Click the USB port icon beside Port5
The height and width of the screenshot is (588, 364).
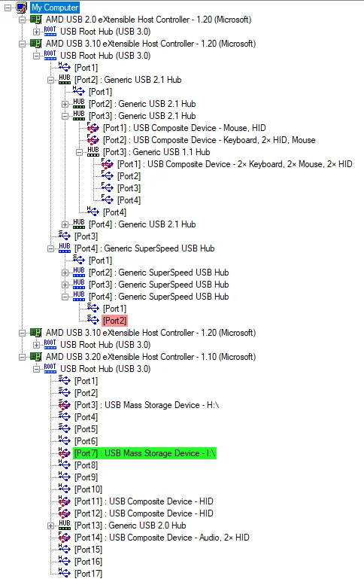pos(65,428)
